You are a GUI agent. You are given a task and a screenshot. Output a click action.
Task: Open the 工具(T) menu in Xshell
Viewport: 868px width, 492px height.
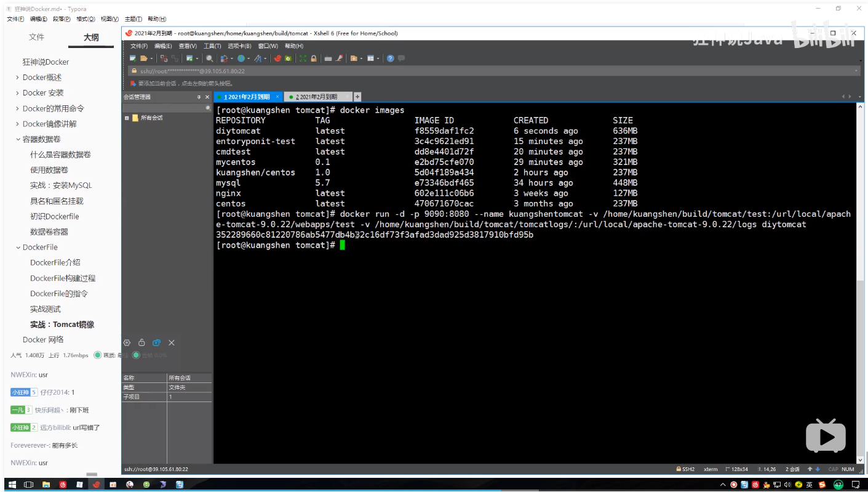click(212, 46)
